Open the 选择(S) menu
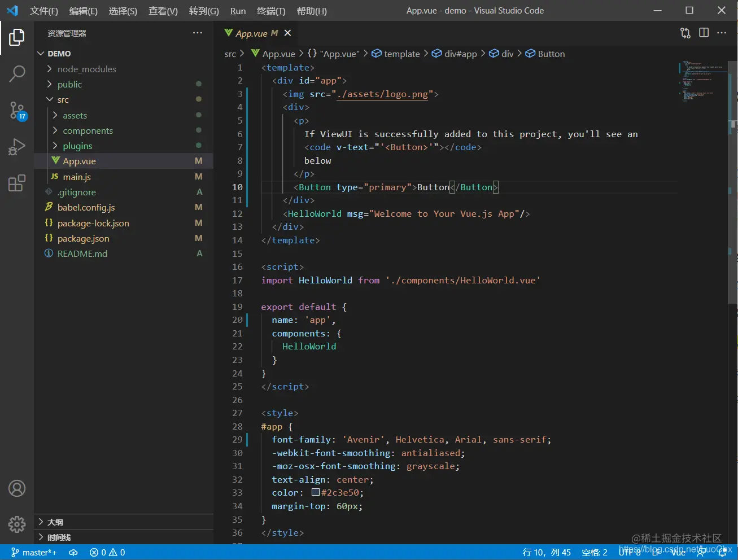Image resolution: width=738 pixels, height=560 pixels. click(x=123, y=11)
